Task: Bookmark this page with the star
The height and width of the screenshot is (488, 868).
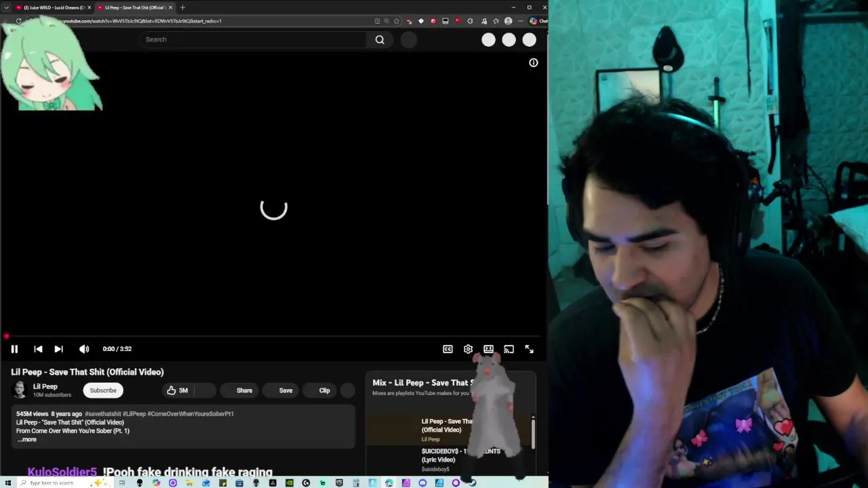Action: (x=396, y=21)
